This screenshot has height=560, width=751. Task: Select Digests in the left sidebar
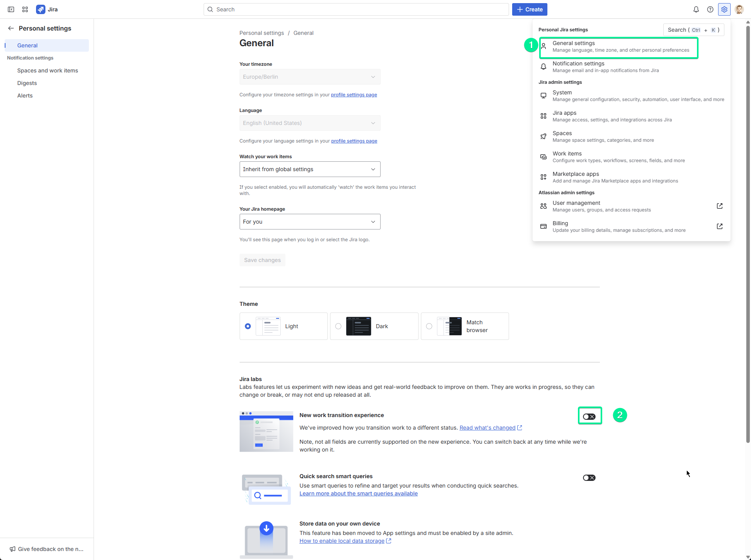click(27, 83)
